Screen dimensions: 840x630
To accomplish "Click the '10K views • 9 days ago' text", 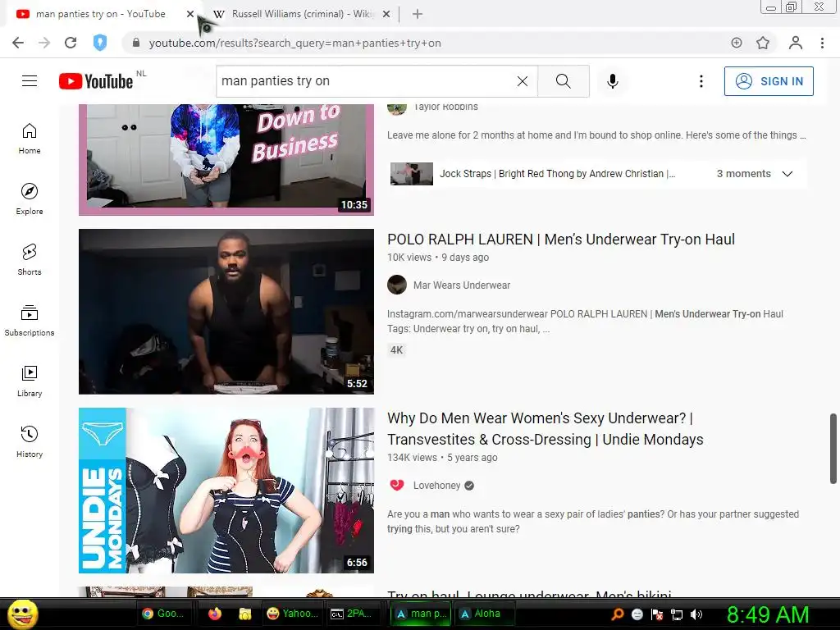I will tap(438, 257).
